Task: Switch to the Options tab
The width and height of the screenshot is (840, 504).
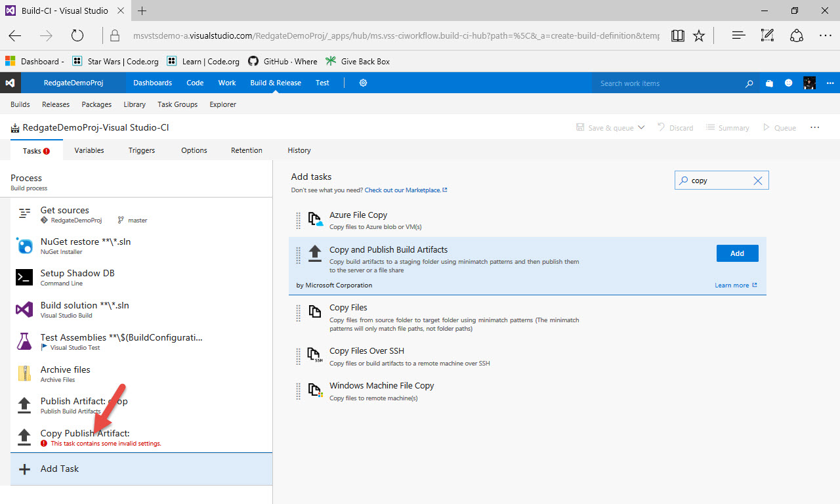Action: (194, 150)
